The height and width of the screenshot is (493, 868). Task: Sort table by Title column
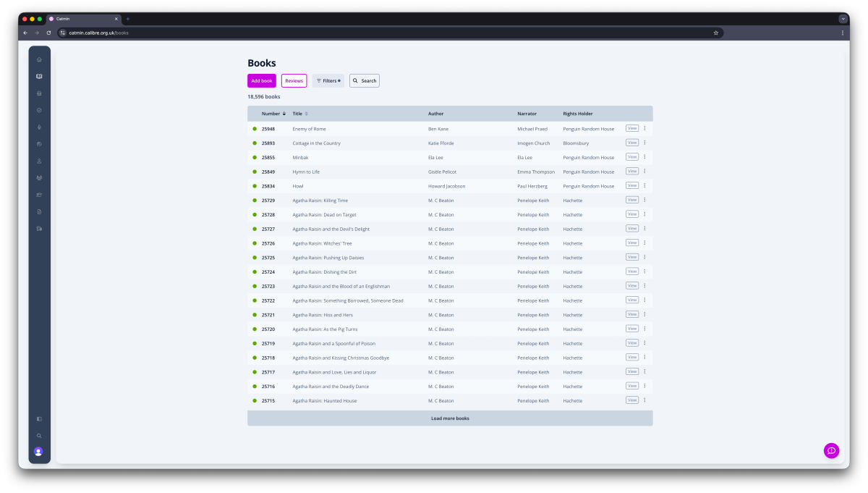[300, 114]
